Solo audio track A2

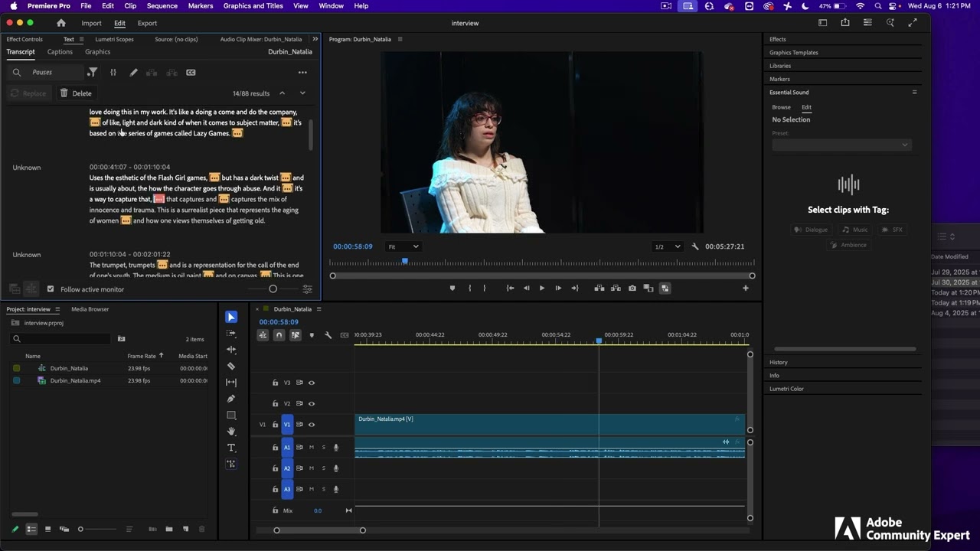(x=323, y=468)
